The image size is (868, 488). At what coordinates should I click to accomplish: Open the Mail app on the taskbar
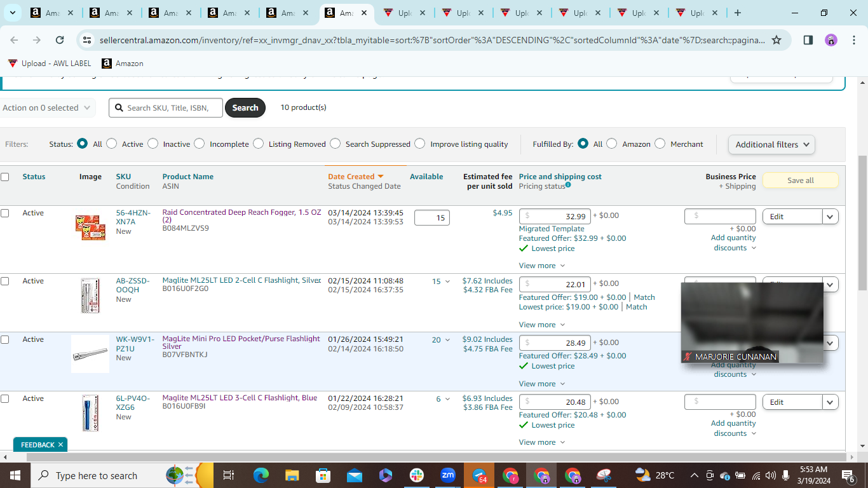(355, 475)
